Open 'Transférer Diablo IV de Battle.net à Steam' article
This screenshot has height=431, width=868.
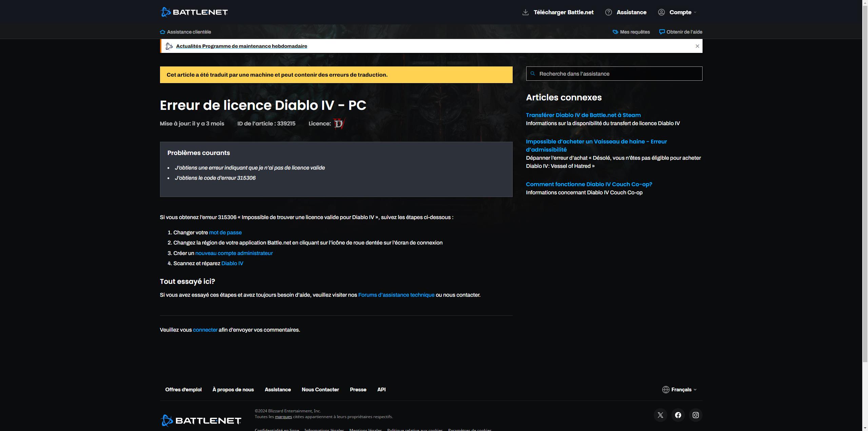pyautogui.click(x=583, y=115)
